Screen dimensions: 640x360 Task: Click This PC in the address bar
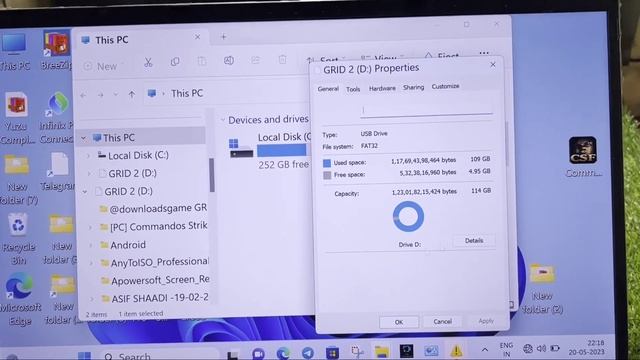point(187,93)
